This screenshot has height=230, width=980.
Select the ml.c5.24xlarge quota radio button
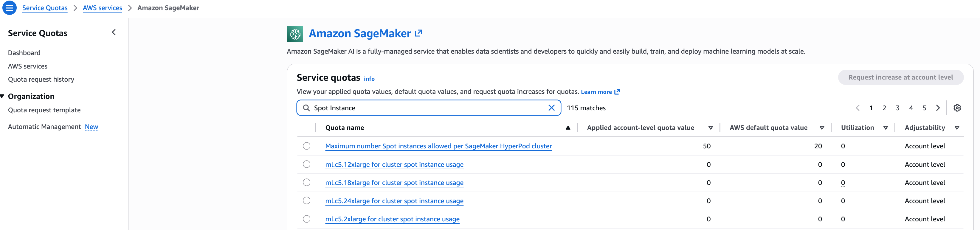307,201
